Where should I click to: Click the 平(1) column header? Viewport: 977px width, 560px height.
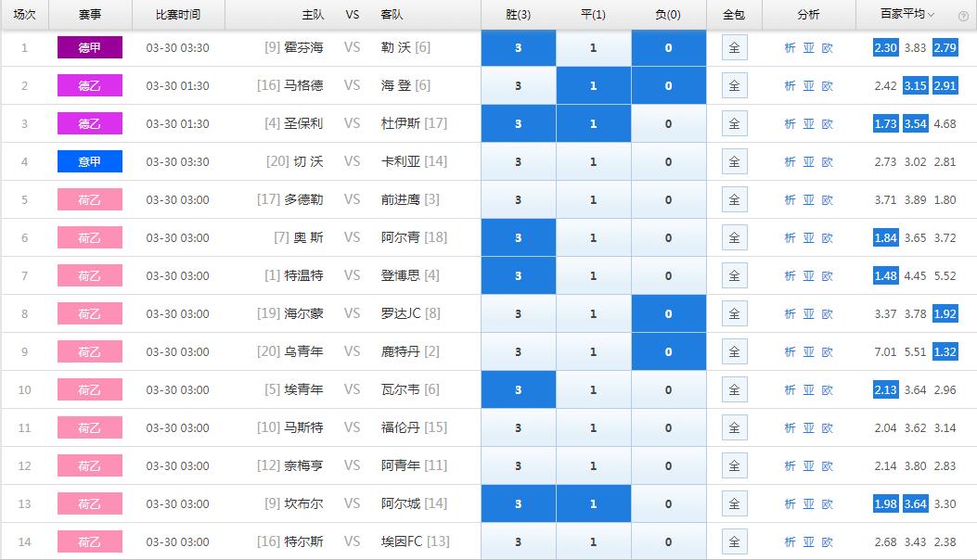(x=593, y=14)
